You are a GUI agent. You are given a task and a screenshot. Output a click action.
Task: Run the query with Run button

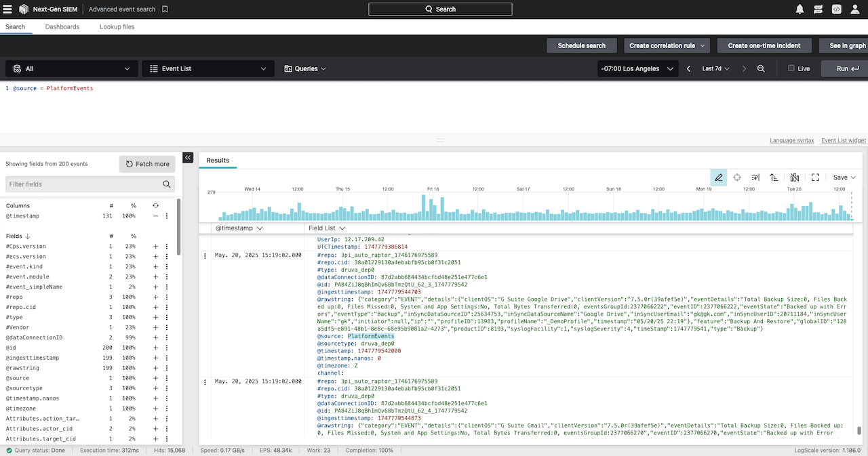(x=844, y=68)
